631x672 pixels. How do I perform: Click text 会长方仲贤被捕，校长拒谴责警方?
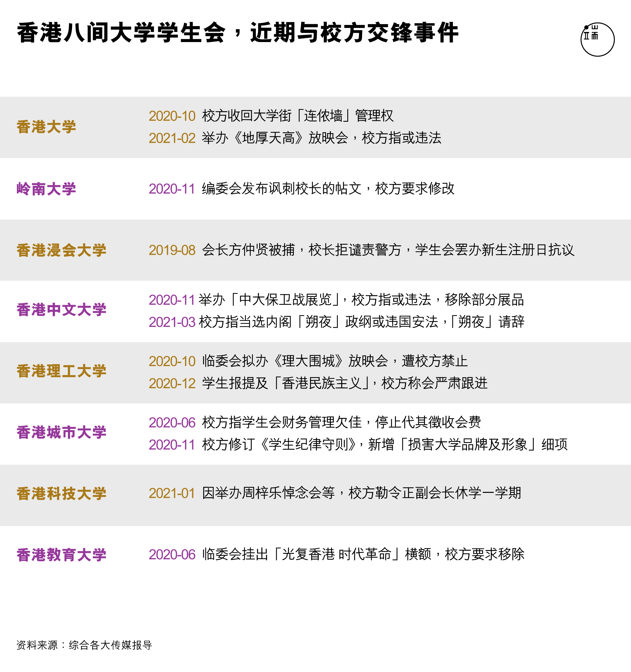302,250
